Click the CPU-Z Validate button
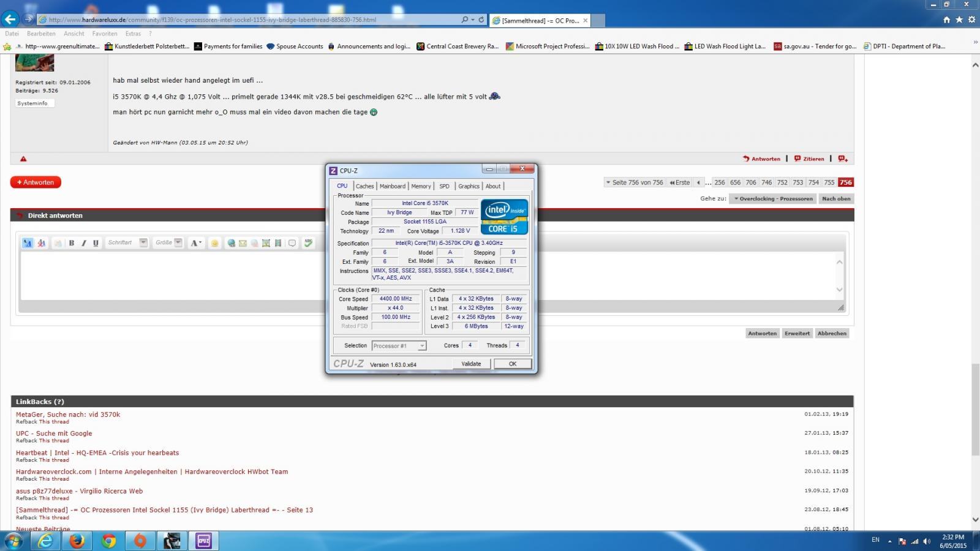This screenshot has height=551, width=980. tap(471, 364)
